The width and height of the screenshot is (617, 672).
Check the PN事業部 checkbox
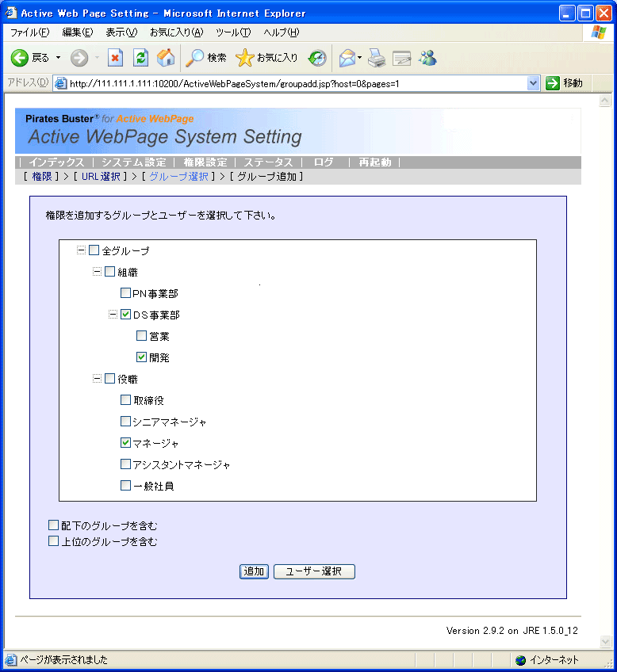[x=126, y=293]
